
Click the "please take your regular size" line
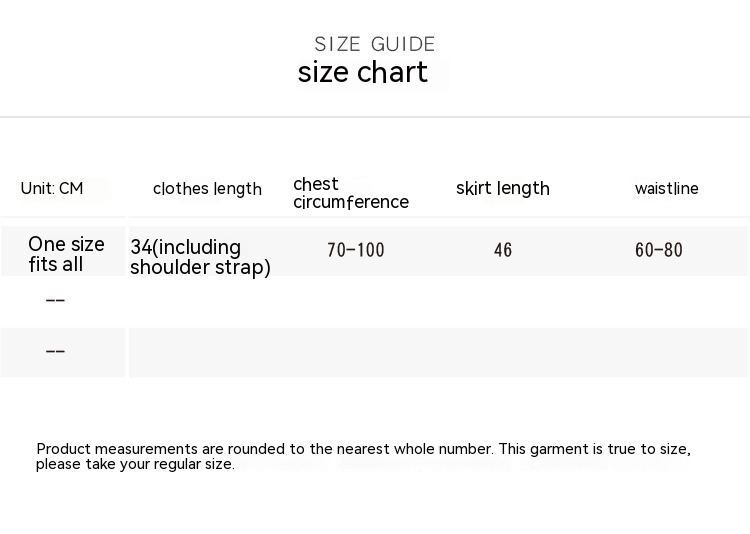click(x=135, y=464)
